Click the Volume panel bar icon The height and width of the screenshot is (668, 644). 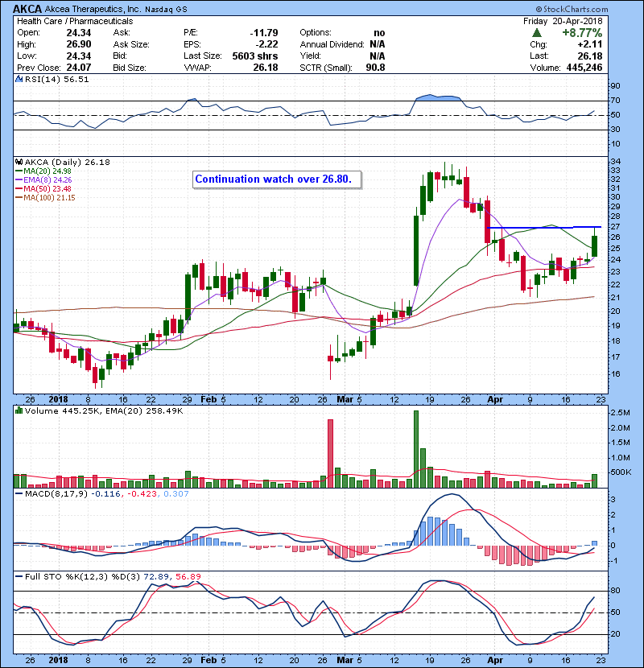click(19, 410)
